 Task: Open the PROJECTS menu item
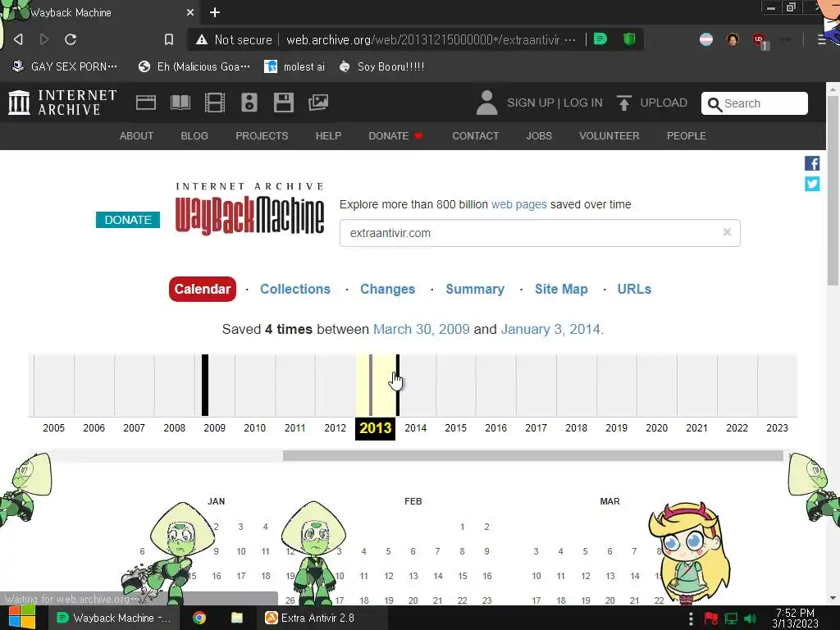pos(262,136)
